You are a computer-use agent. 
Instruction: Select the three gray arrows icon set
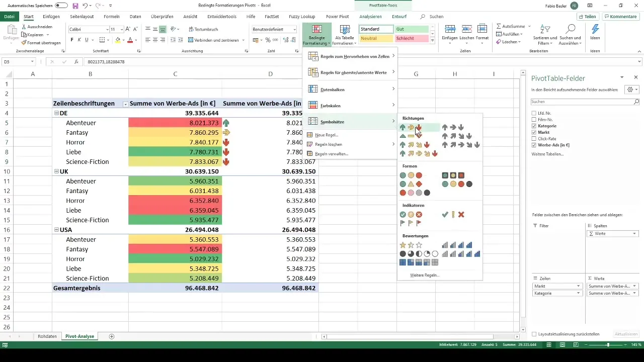(453, 128)
